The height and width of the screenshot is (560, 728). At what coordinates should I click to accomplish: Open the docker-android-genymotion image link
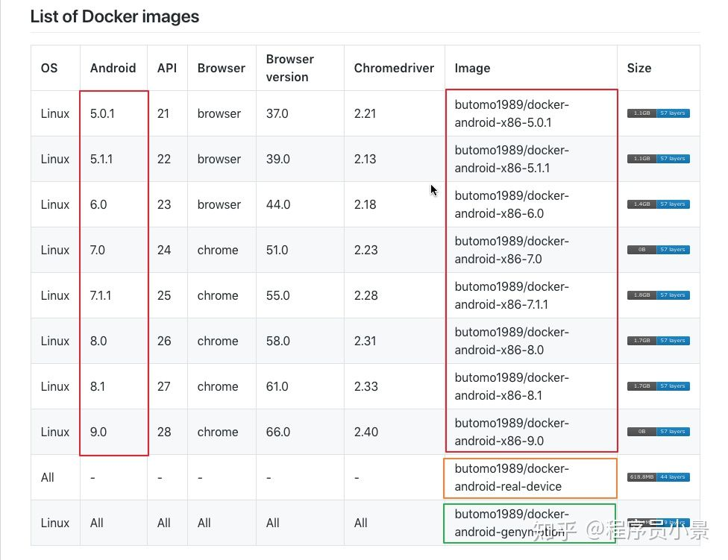(512, 523)
